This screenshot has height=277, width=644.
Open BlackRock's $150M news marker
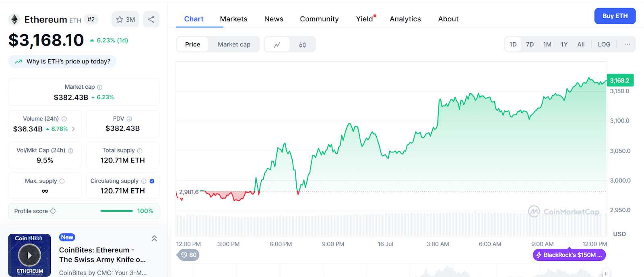coord(569,255)
